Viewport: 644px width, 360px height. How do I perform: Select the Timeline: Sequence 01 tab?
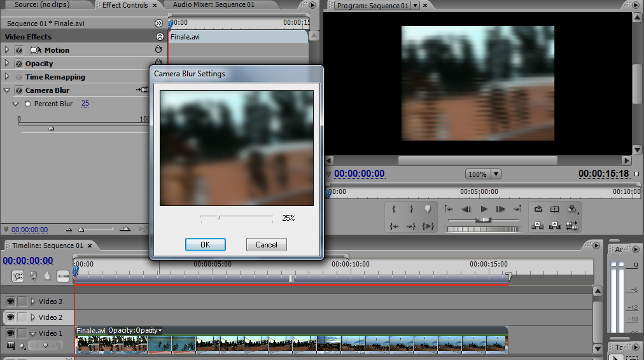click(x=48, y=246)
